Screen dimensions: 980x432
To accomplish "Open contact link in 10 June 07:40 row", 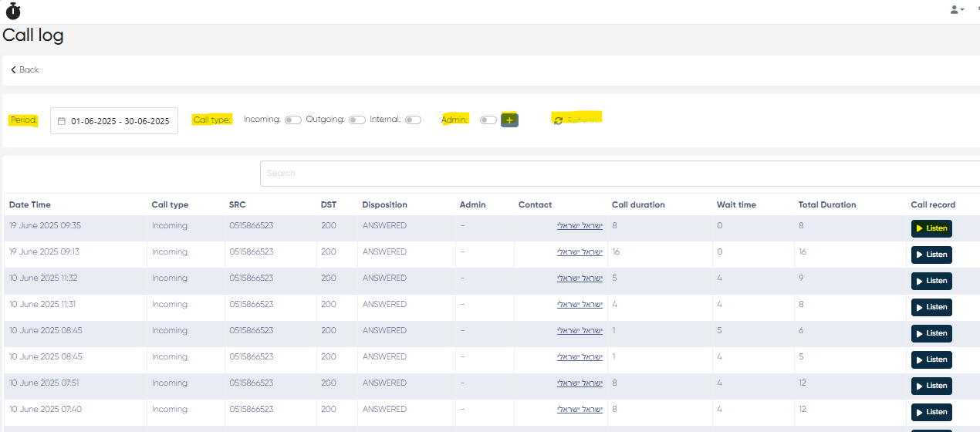I will 580,409.
